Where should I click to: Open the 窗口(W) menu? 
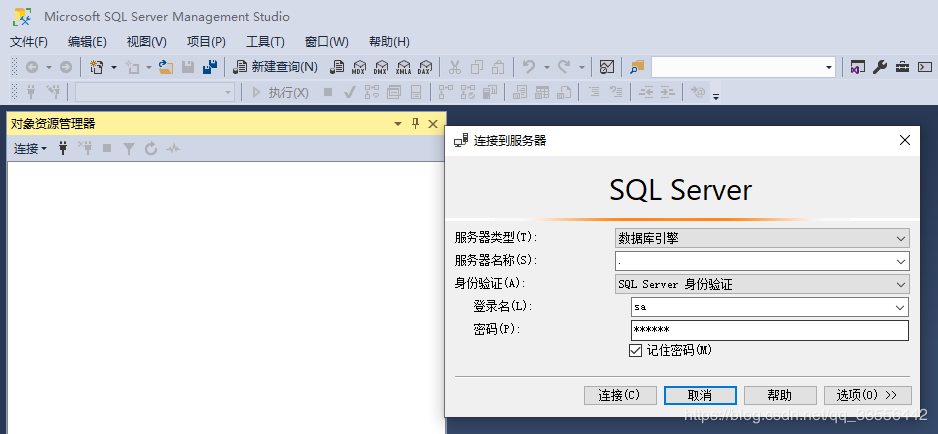[x=327, y=42]
